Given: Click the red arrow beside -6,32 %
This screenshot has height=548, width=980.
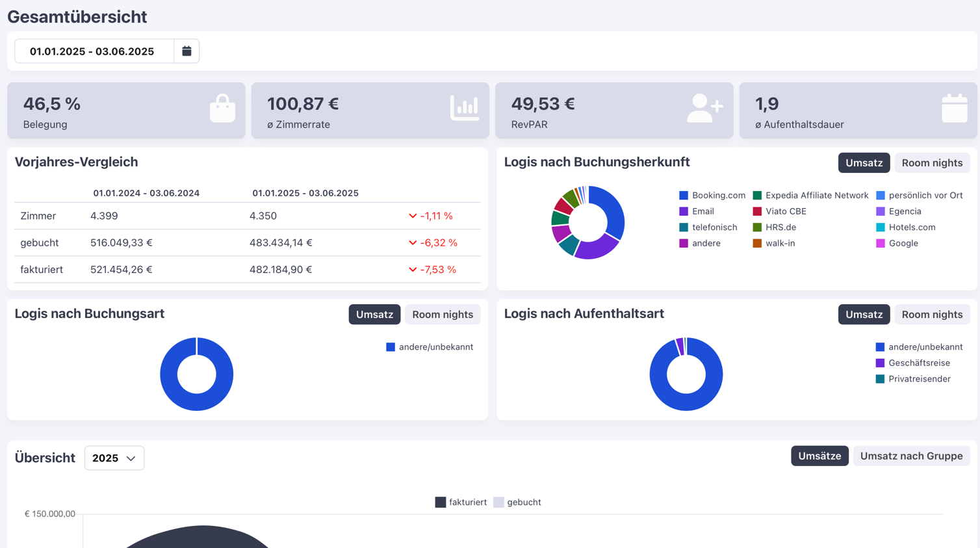Looking at the screenshot, I should tap(413, 242).
